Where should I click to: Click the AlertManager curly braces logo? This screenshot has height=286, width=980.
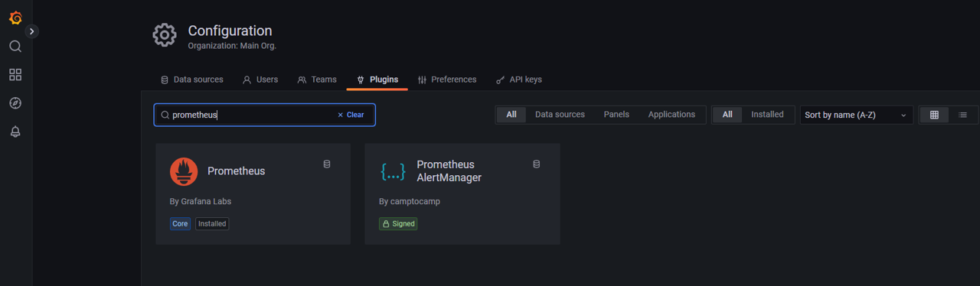(x=393, y=171)
